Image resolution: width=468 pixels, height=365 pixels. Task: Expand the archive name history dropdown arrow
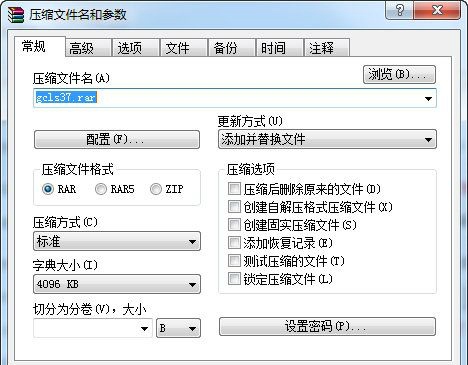point(428,98)
